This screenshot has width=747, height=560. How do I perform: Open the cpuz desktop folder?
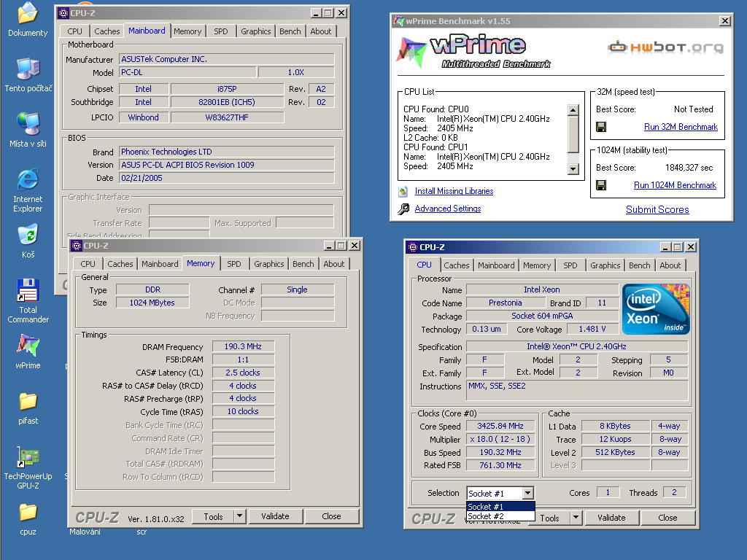pyautogui.click(x=28, y=519)
